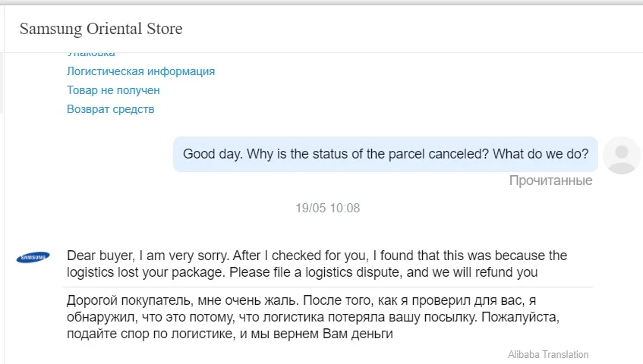Image resolution: width=643 pixels, height=364 pixels.
Task: Click the Прочитанные read status label
Action: coord(550,180)
